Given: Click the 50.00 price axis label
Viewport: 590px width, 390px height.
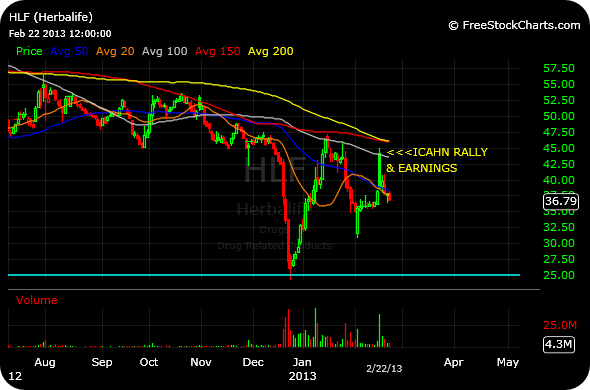Looking at the screenshot, I should pyautogui.click(x=559, y=116).
